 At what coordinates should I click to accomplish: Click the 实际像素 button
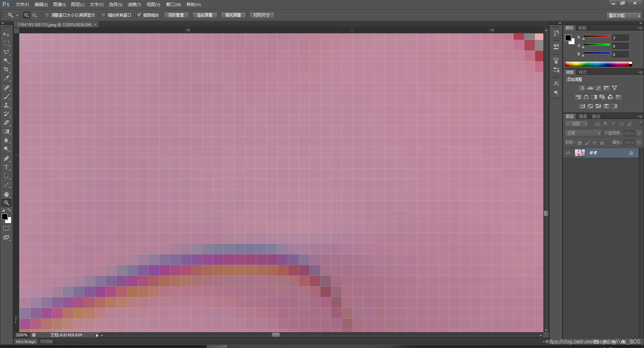pos(176,15)
